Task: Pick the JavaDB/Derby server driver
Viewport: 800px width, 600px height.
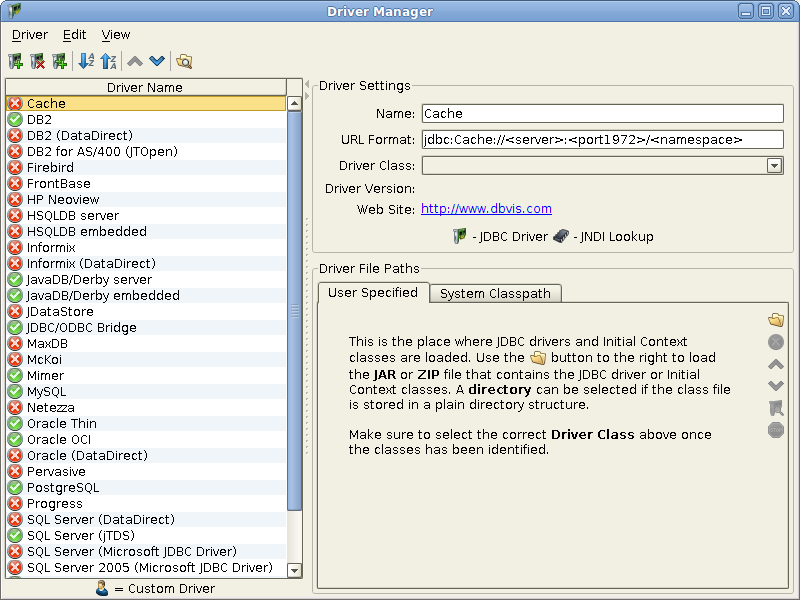Action: (x=146, y=280)
